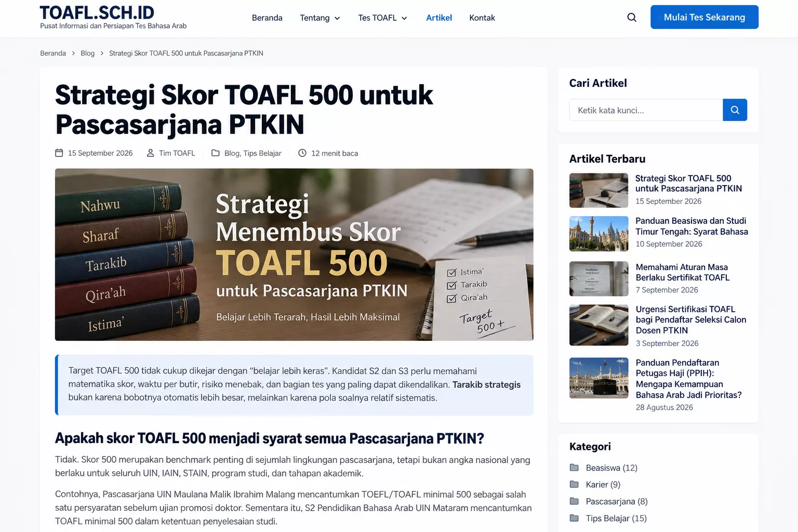Click date 28 Agustus 2026 in sidebar
Viewport: 798px width, 532px height.
(x=664, y=407)
